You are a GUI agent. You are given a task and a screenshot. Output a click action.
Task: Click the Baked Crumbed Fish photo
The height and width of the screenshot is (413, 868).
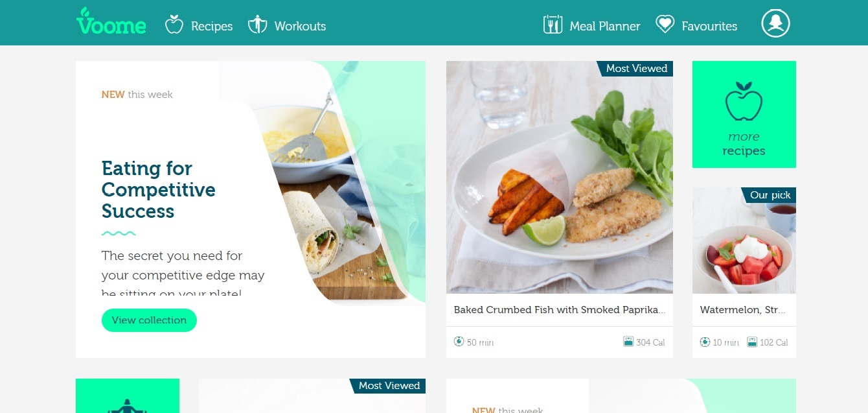click(560, 177)
